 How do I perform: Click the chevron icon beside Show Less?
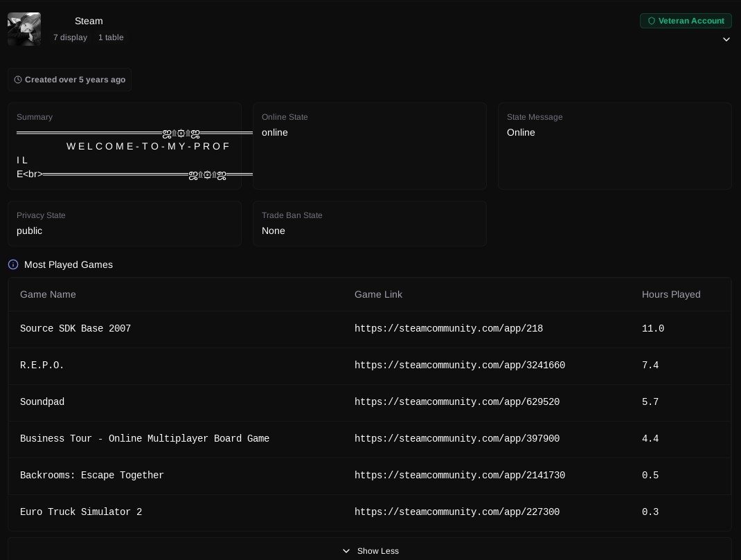346,551
